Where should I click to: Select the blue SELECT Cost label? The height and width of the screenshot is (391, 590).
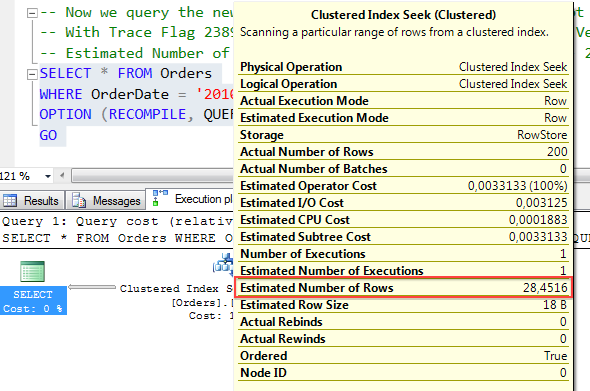[33, 301]
